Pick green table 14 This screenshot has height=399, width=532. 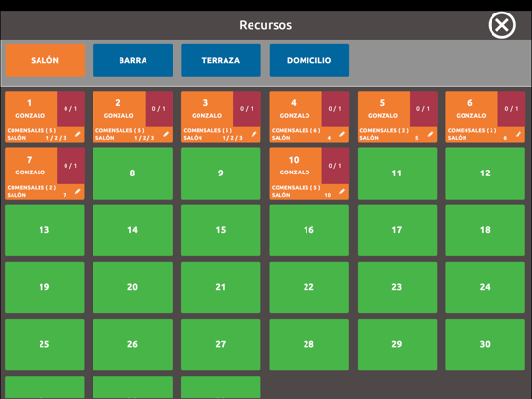pos(133,230)
